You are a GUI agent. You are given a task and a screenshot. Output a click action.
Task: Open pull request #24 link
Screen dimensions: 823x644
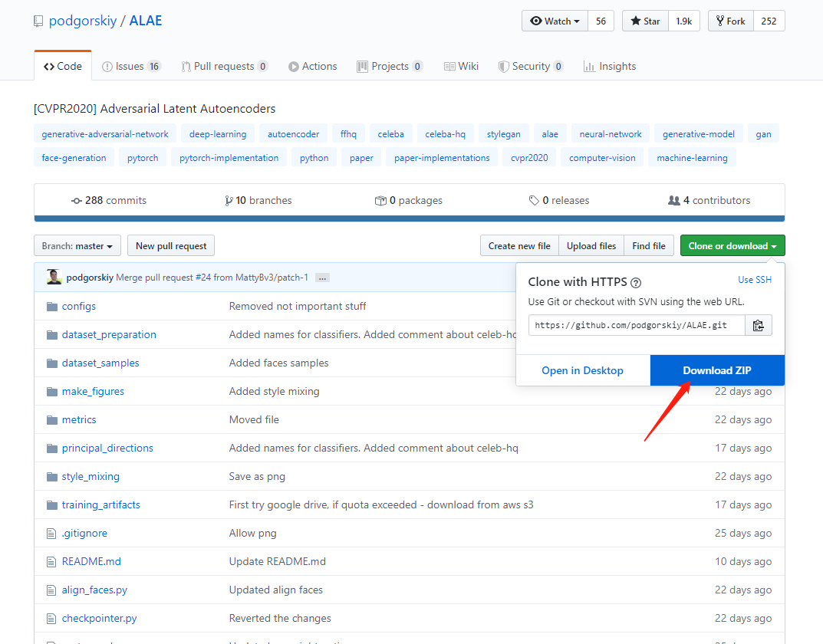[x=203, y=278]
